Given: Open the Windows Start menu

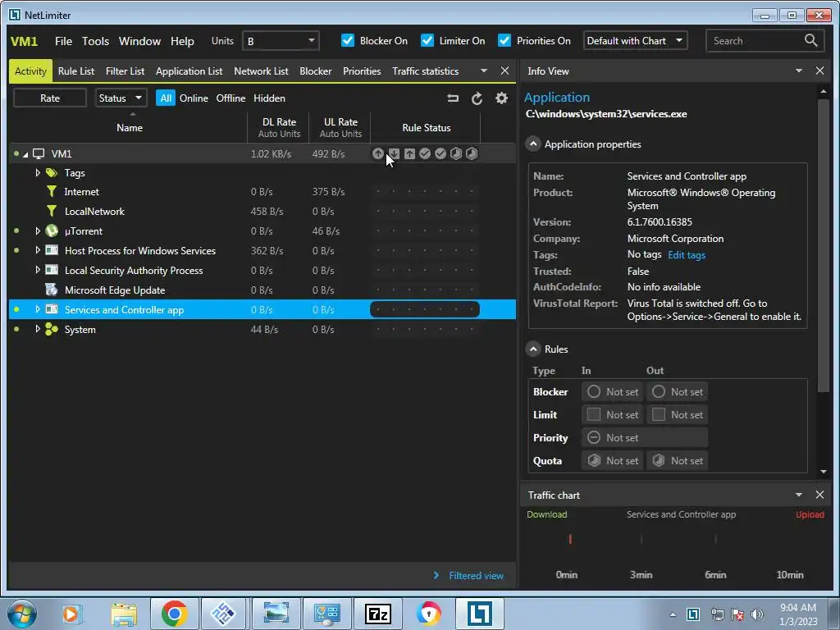Looking at the screenshot, I should pyautogui.click(x=22, y=614).
